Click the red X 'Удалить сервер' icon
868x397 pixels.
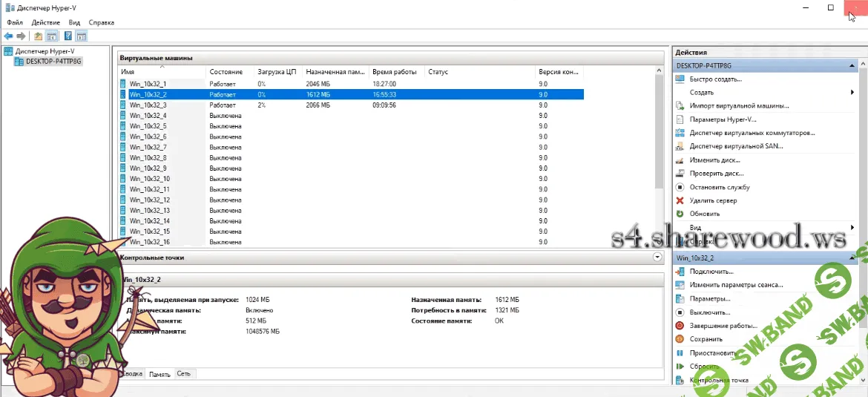680,200
